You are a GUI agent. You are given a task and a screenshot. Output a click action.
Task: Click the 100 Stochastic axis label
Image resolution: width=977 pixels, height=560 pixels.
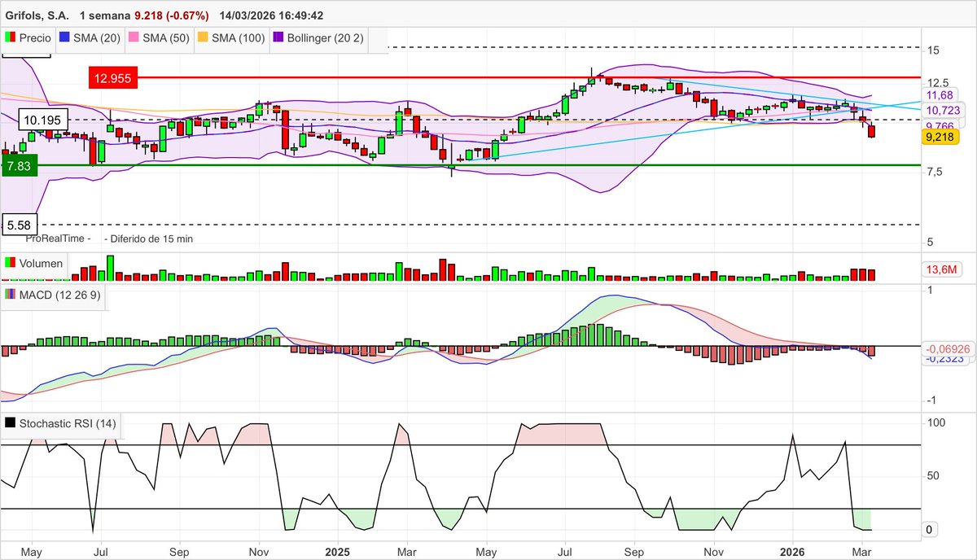click(936, 423)
